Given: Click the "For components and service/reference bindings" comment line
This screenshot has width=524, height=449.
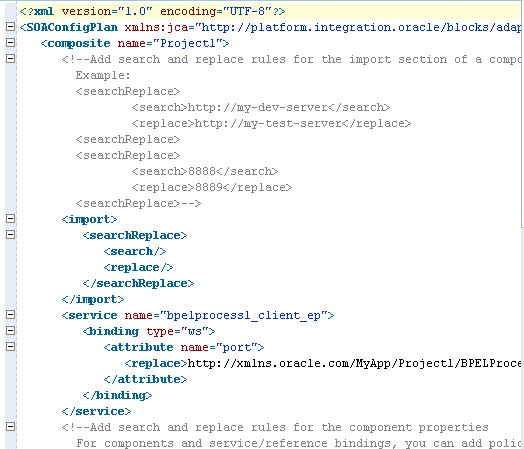Looking at the screenshot, I should click(x=299, y=443).
